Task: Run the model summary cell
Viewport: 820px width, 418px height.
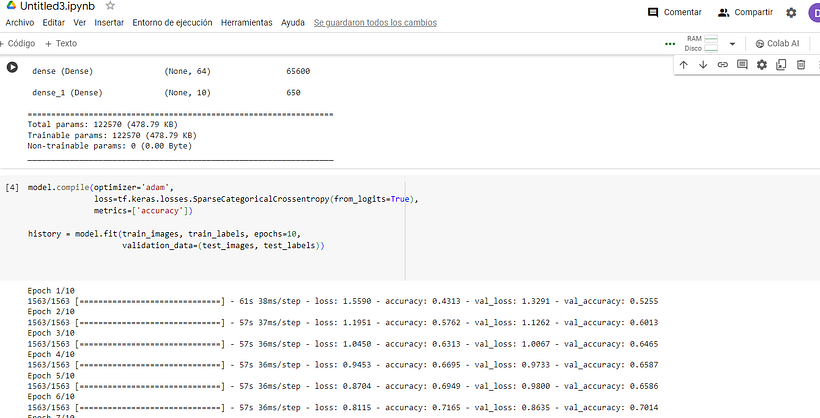Action: tap(12, 67)
